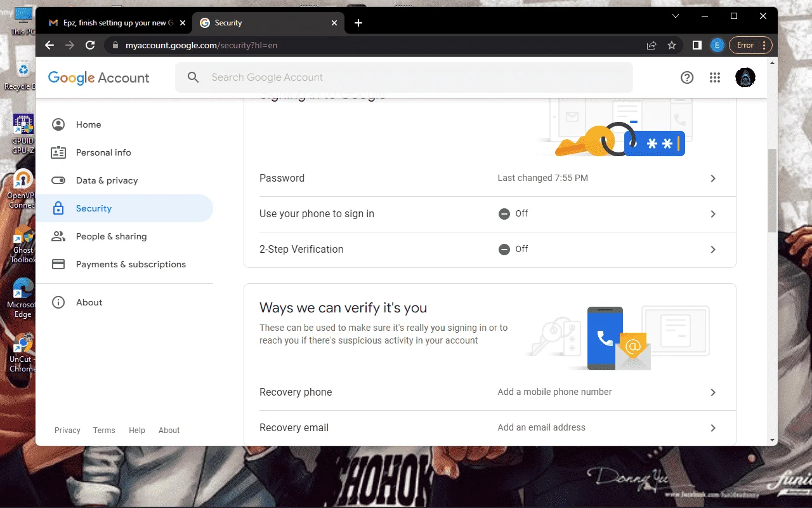The image size is (812, 508).
Task: Click the scrollbar down arrow
Action: (772, 440)
